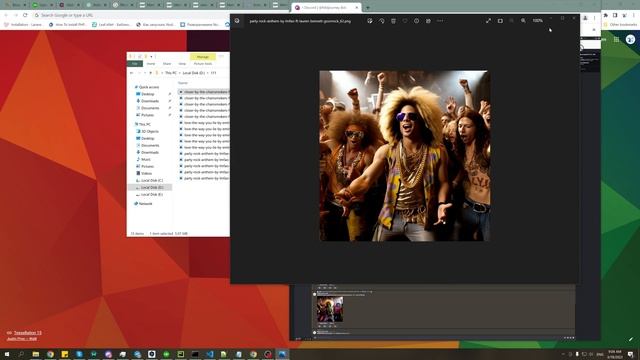The width and height of the screenshot is (640, 360).
Task: Click the displayed party rock image
Action: 404,156
